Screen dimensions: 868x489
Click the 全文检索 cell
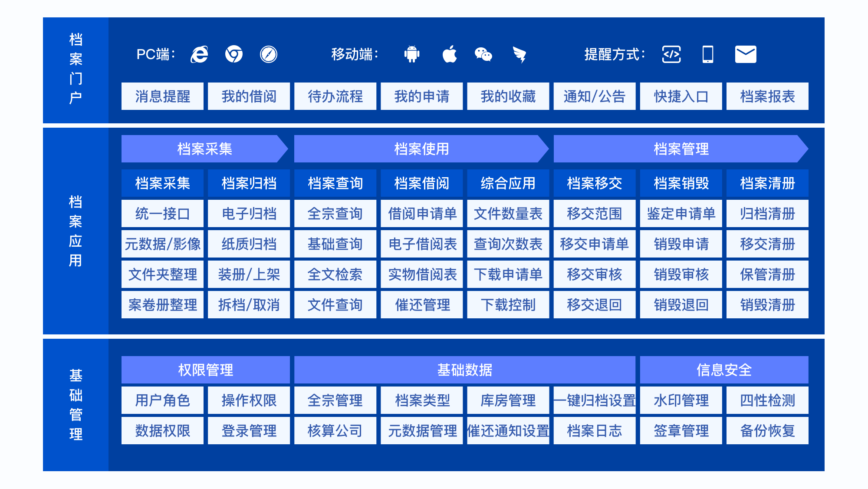(335, 274)
